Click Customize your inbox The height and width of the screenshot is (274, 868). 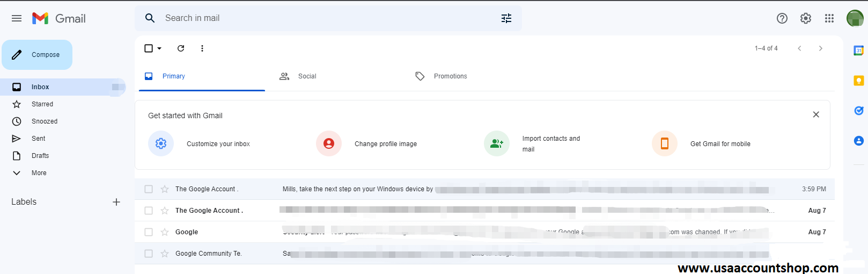pyautogui.click(x=218, y=144)
